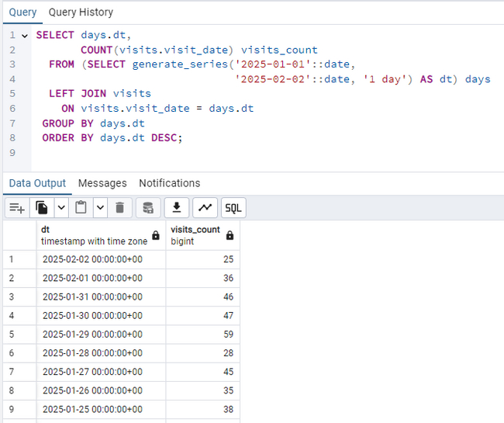Click visits_count value 47
Screen dimensions: 504x423
tap(203, 316)
